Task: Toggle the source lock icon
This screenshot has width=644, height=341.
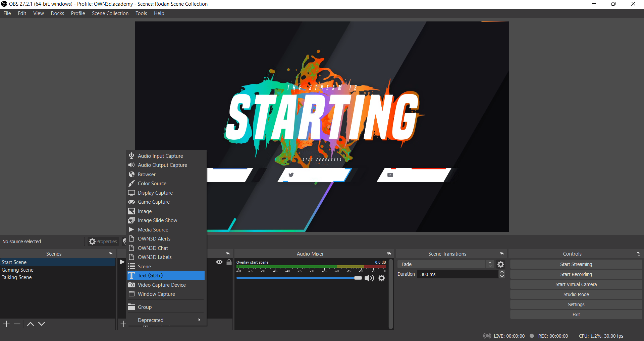Action: tap(229, 262)
